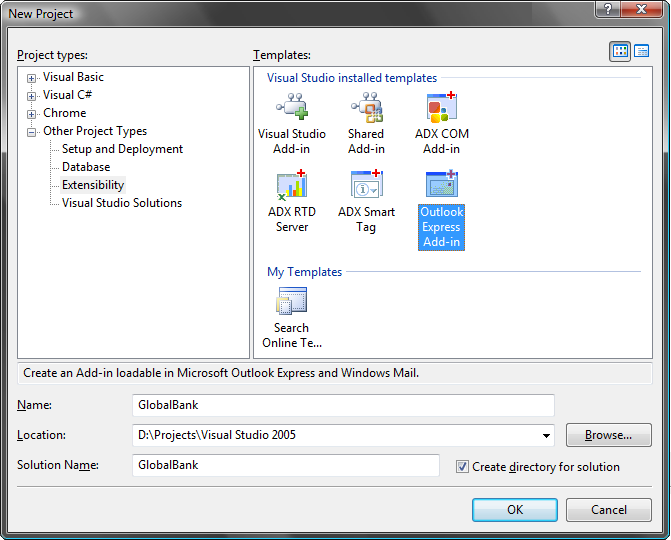671x540 pixels.
Task: Click the Cancel button
Action: pyautogui.click(x=609, y=510)
